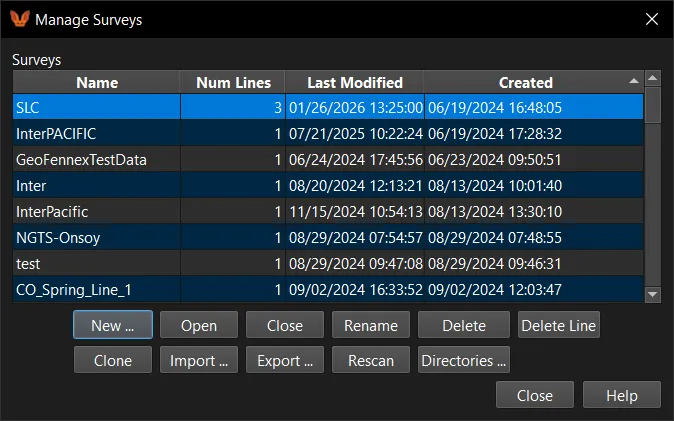The width and height of the screenshot is (674, 421).
Task: Click last modified 08/20/2024 12:13:21
Action: click(x=355, y=186)
